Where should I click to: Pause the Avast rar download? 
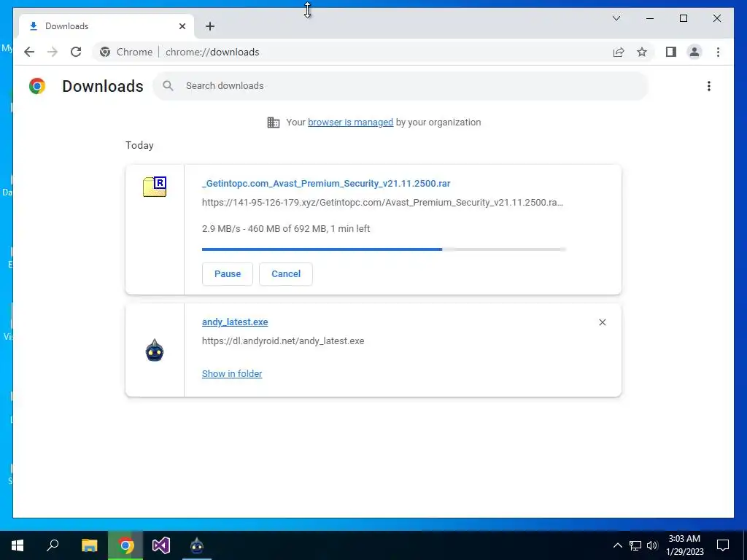coord(228,274)
